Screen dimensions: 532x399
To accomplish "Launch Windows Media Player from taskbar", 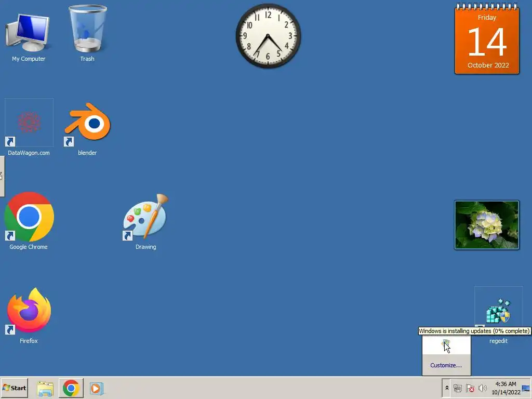I will (96, 388).
